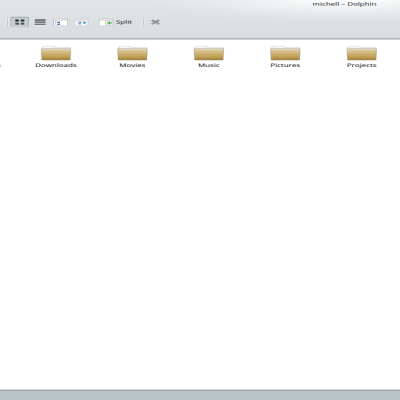
Task: Click the fourth view toolbar icon before Split
Action: coord(81,23)
